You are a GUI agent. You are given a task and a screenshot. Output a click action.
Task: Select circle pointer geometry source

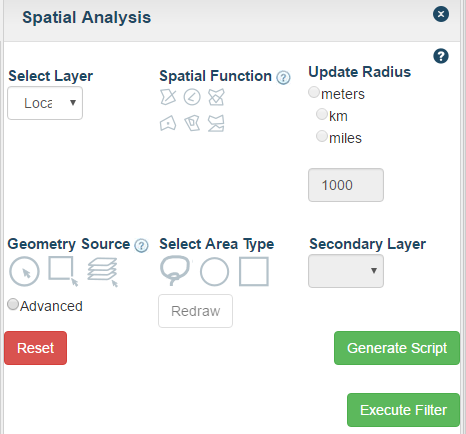(24, 271)
